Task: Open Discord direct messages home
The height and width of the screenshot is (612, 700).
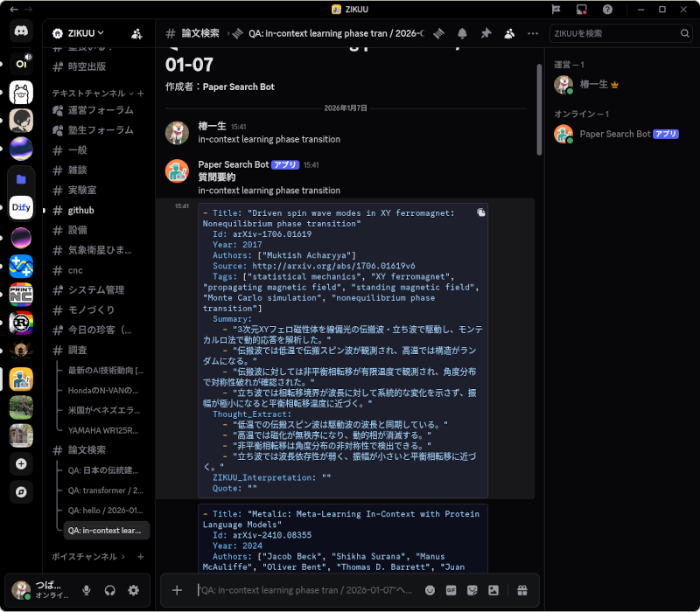Action: [21, 31]
